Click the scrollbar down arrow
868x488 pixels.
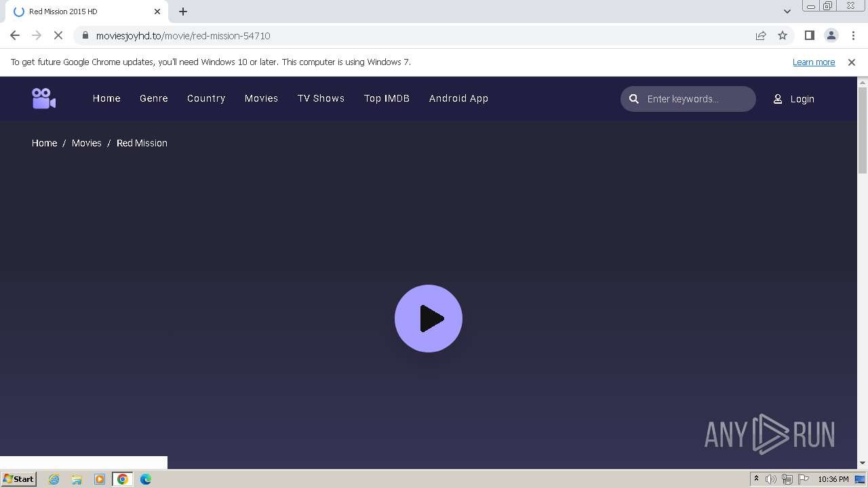pos(863,464)
